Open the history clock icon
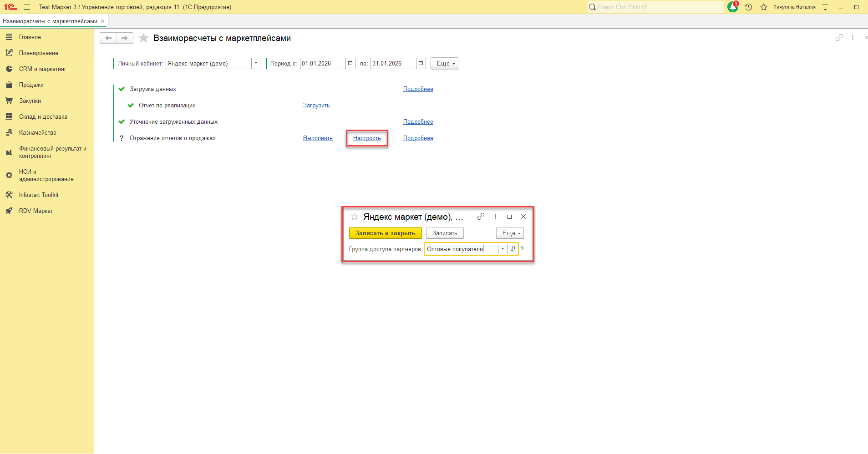Image resolution: width=868 pixels, height=454 pixels. tap(748, 7)
